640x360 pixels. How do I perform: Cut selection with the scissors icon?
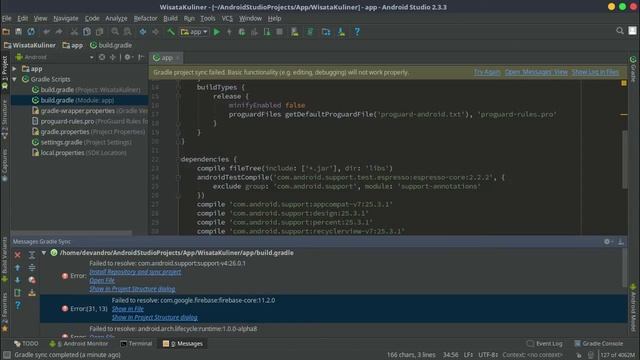point(74,32)
